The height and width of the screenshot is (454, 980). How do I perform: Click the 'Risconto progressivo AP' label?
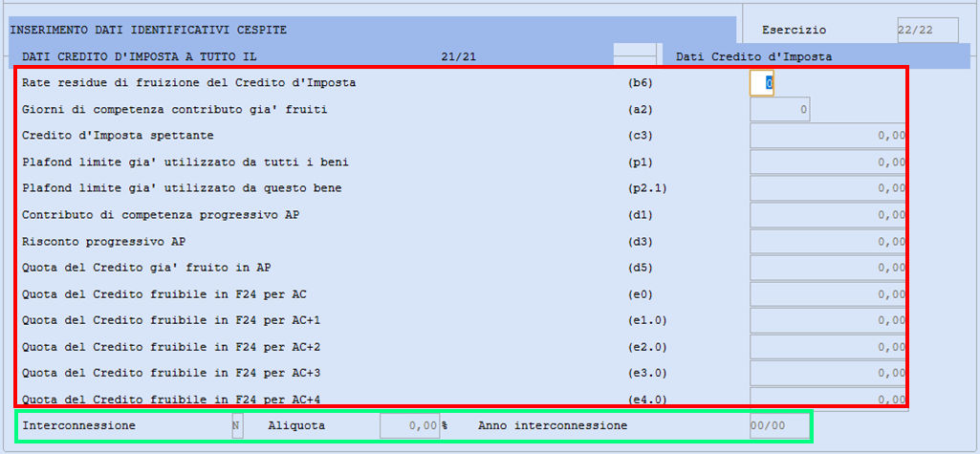pos(104,242)
